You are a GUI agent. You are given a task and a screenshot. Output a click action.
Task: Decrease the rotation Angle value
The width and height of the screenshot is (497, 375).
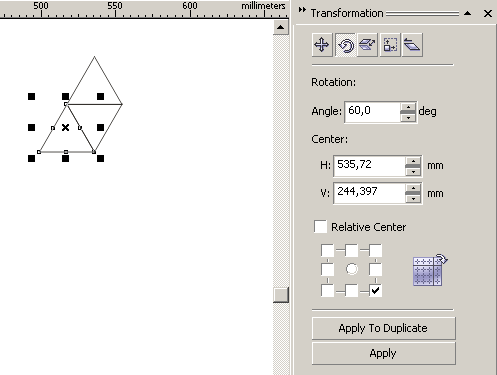[x=408, y=118]
